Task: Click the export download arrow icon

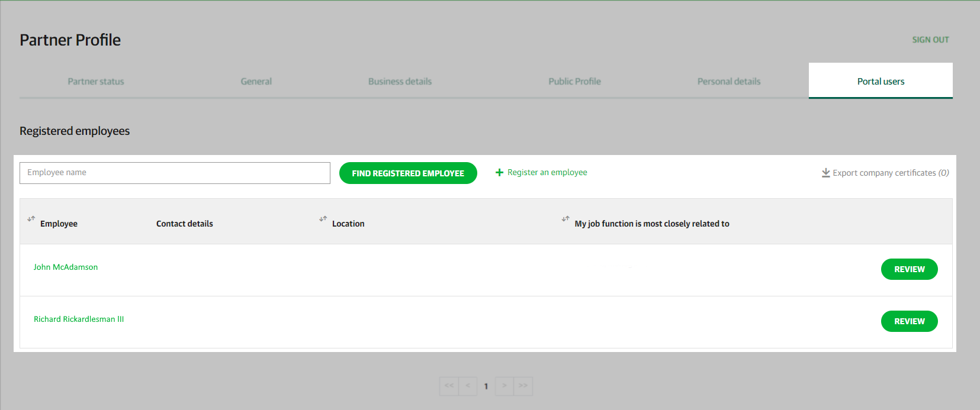Action: 825,173
